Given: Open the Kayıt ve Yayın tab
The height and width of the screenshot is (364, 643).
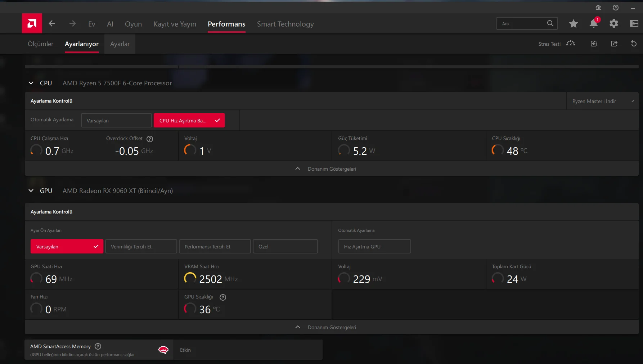Looking at the screenshot, I should (175, 24).
